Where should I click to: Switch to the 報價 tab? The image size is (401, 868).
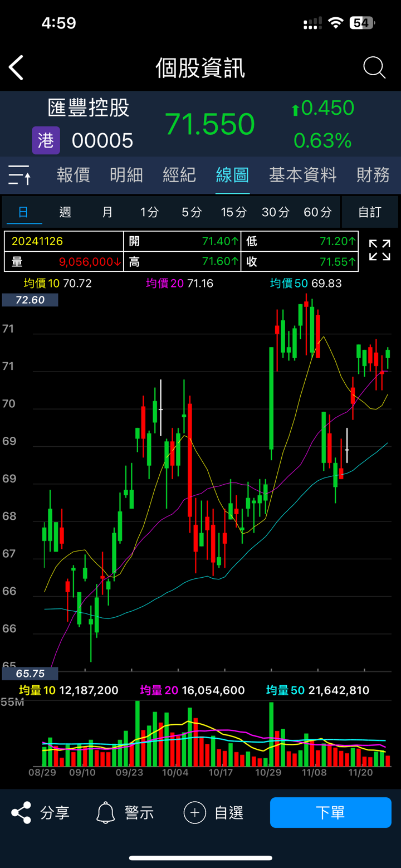click(x=73, y=175)
